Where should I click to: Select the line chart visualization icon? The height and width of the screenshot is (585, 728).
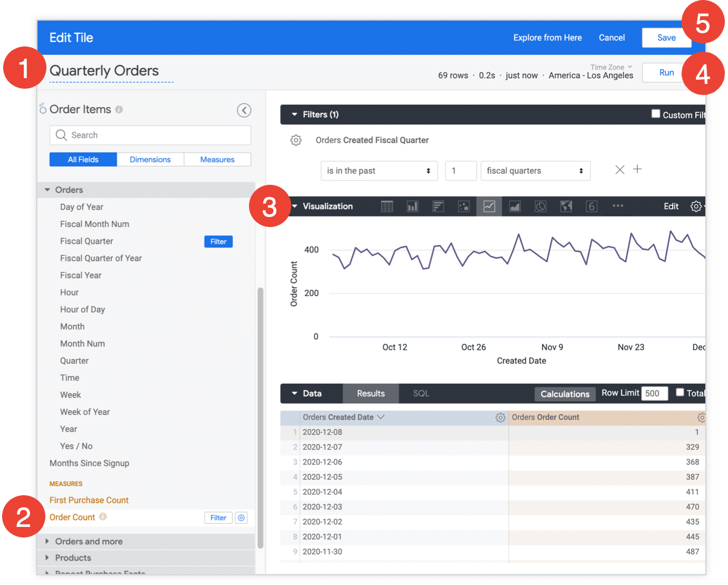tap(489, 206)
